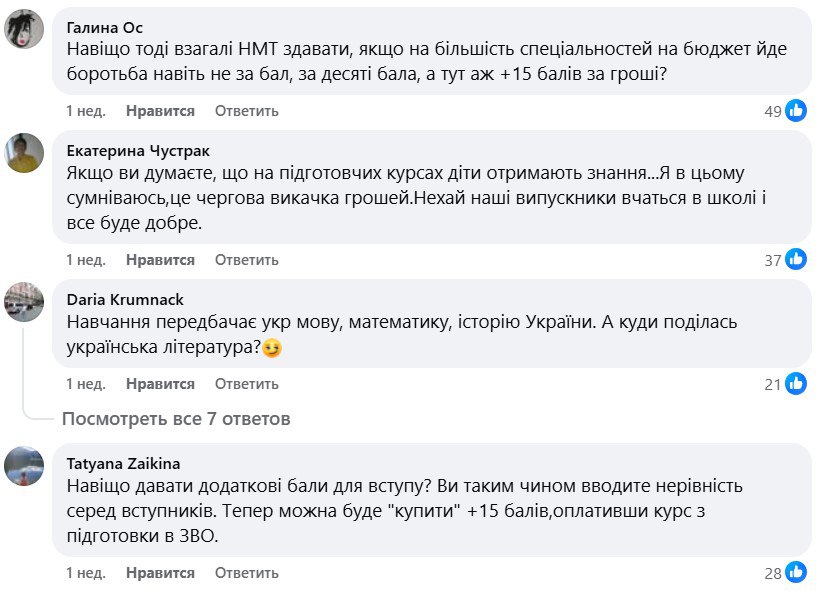Open Tatyana Zaikina name link

122,464
